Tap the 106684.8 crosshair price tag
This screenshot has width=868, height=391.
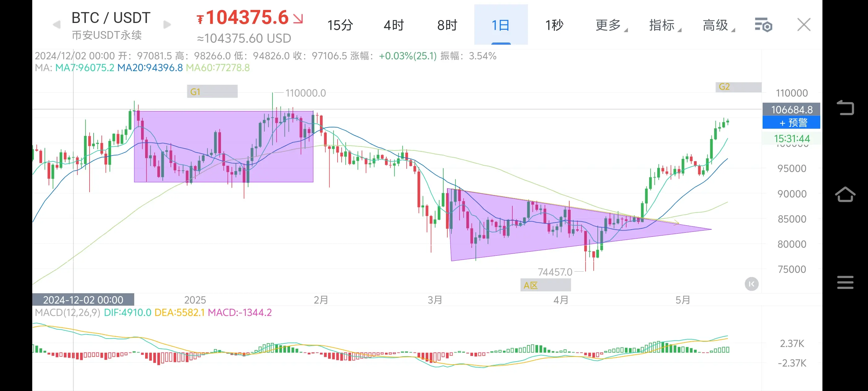pyautogui.click(x=791, y=109)
